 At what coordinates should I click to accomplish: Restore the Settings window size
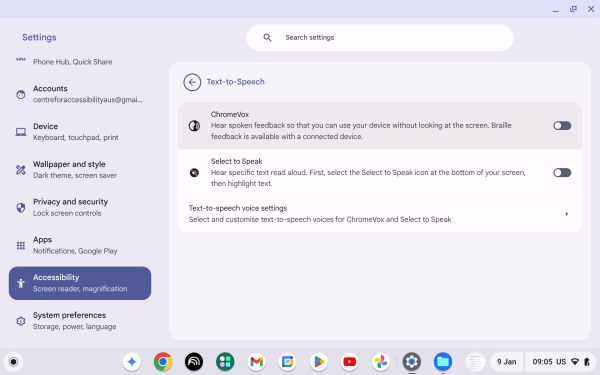pyautogui.click(x=573, y=9)
